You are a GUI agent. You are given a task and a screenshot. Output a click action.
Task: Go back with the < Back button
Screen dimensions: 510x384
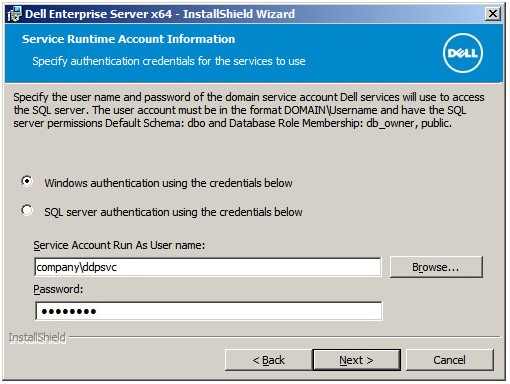coord(269,360)
